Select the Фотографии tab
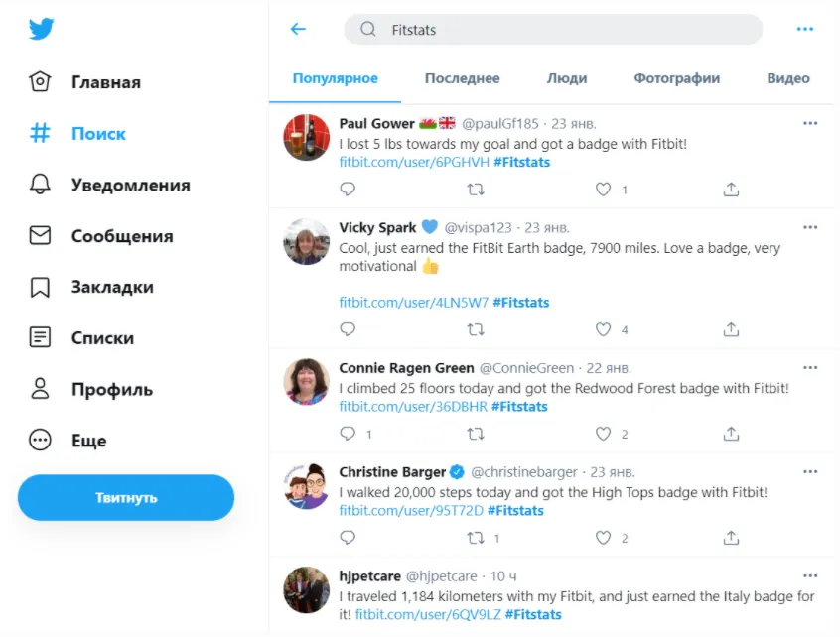The image size is (840, 637). (x=676, y=78)
